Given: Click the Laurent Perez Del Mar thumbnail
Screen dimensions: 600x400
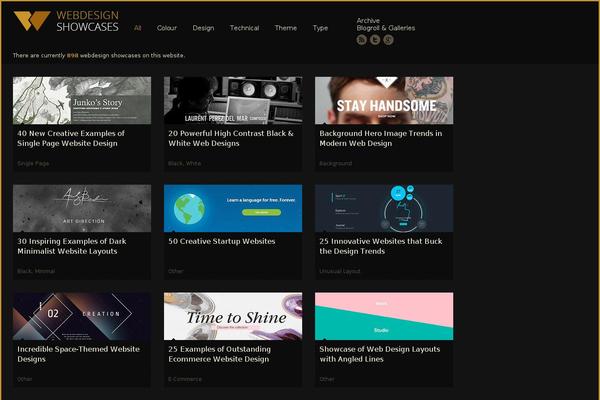Looking at the screenshot, I should tap(233, 100).
